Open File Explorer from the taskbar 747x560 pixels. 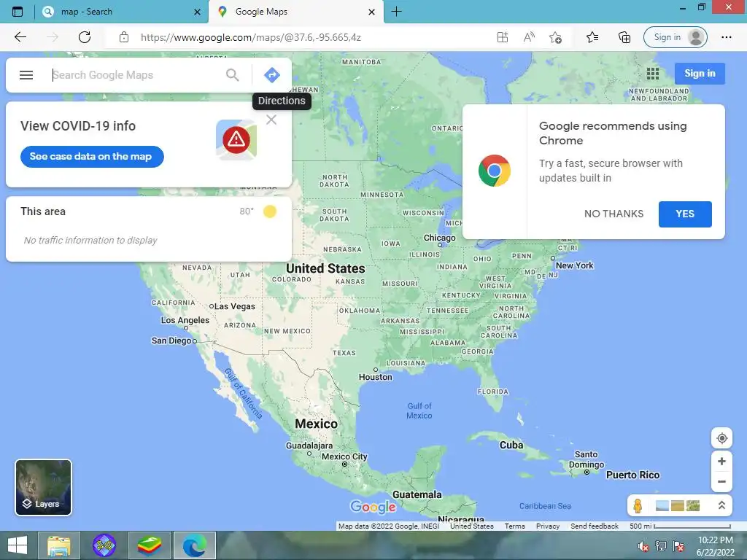click(x=58, y=545)
